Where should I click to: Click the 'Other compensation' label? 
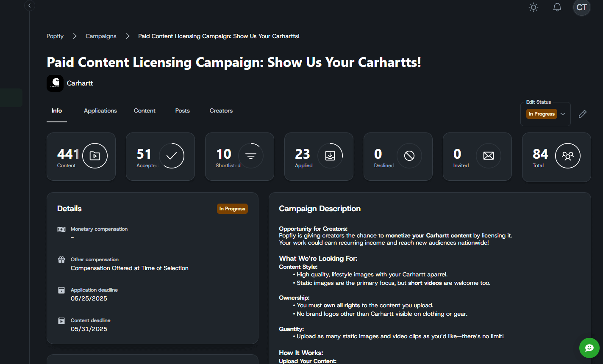tap(94, 259)
